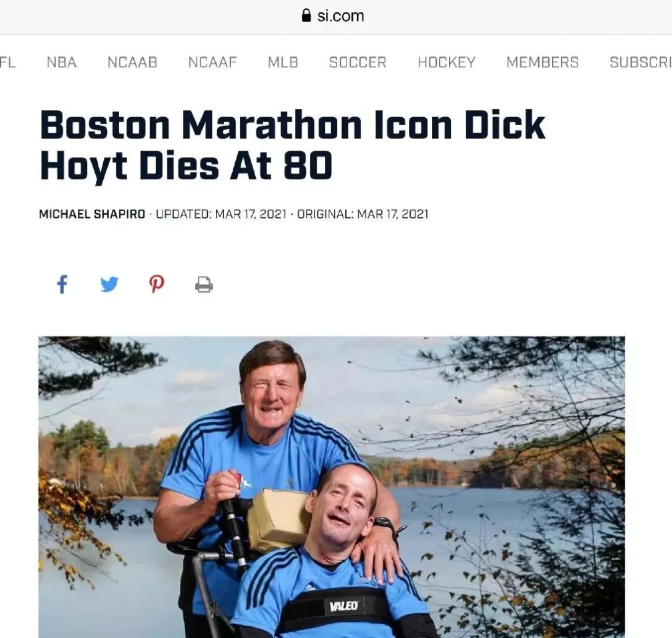The width and height of the screenshot is (672, 638).
Task: Share article via Facebook icon
Action: tap(62, 284)
